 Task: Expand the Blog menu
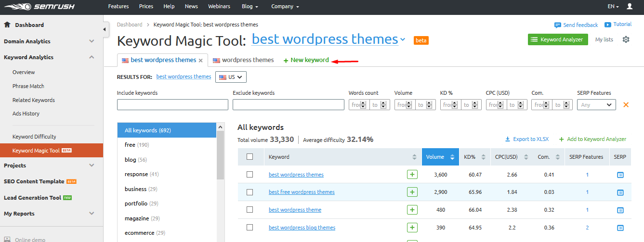(x=250, y=7)
